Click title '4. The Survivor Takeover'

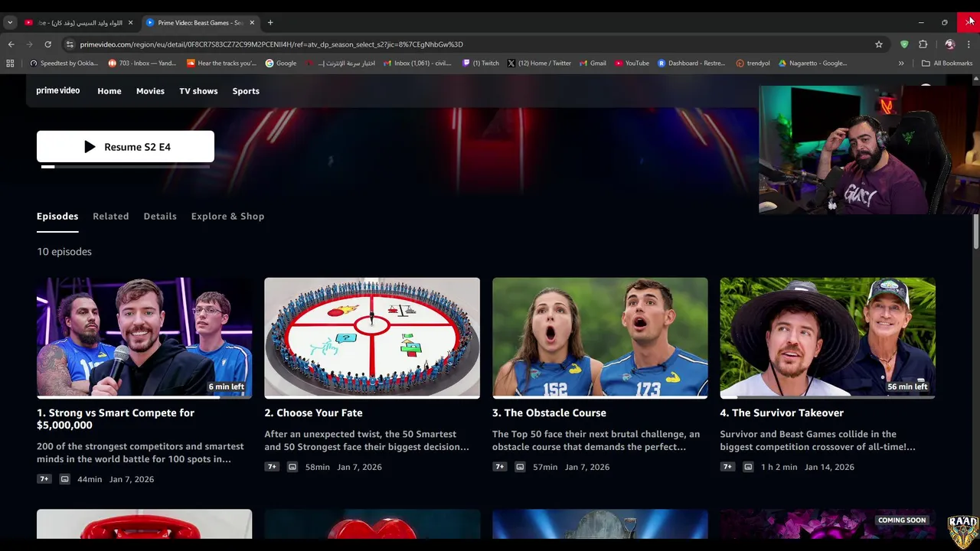(782, 412)
